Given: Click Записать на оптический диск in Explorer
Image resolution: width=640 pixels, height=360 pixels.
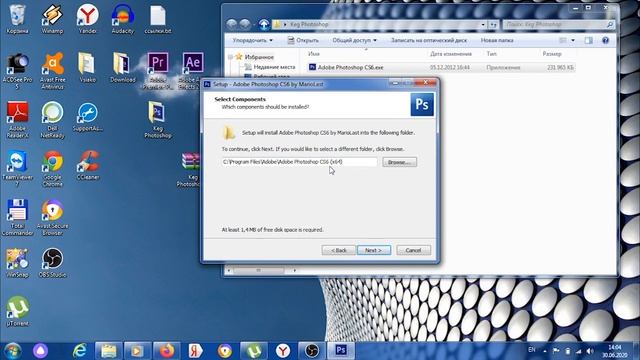Looking at the screenshot, I should pyautogui.click(x=429, y=40).
